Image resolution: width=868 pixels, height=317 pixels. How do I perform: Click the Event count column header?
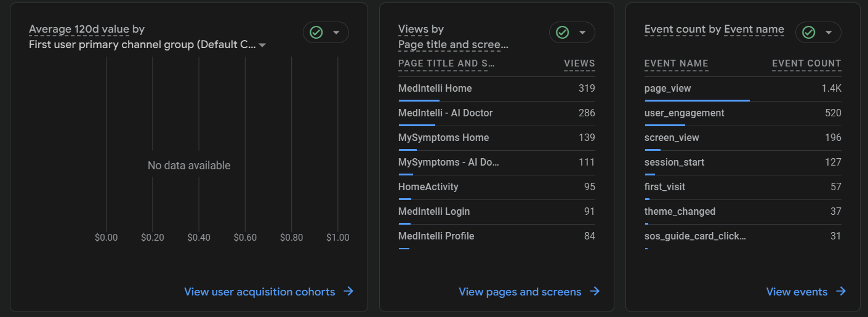[806, 63]
